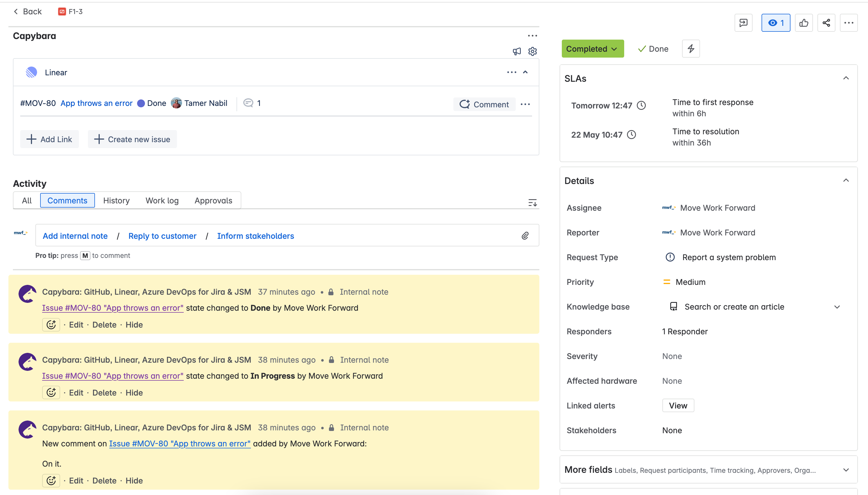The image size is (868, 495).
Task: Edit the Done state change comment
Action: (x=76, y=325)
